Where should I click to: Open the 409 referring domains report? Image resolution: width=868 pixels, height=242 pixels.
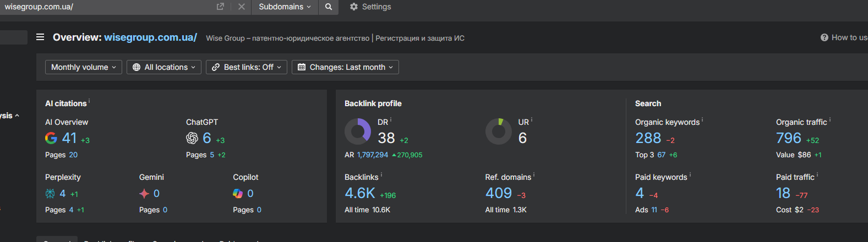pyautogui.click(x=499, y=193)
